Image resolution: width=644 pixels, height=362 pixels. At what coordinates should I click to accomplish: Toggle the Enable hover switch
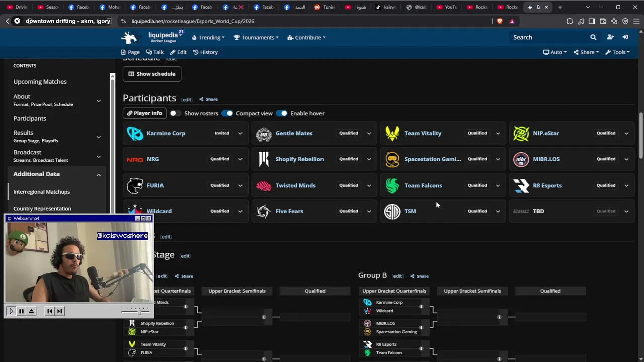[x=282, y=113]
